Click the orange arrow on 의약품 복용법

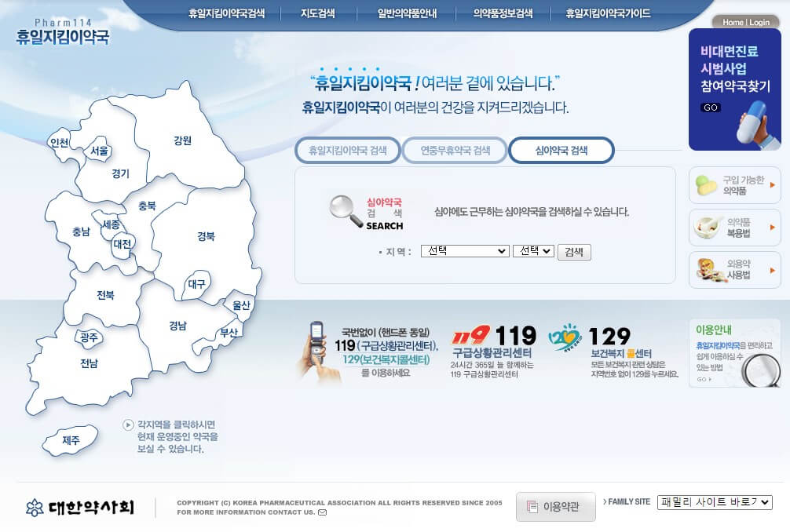(773, 228)
